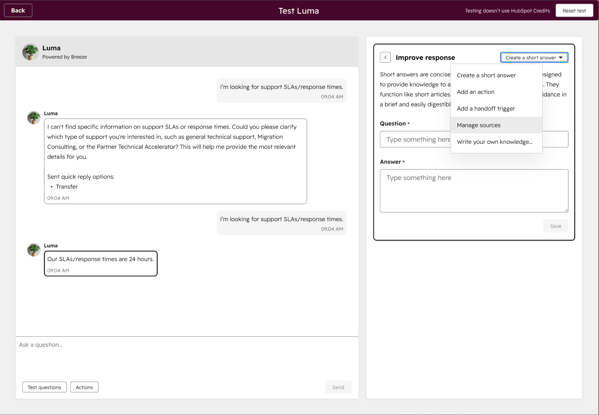Click the first 'I'm looking for support SLAs' message
Viewport: 599px width, 415px height.
(x=282, y=91)
